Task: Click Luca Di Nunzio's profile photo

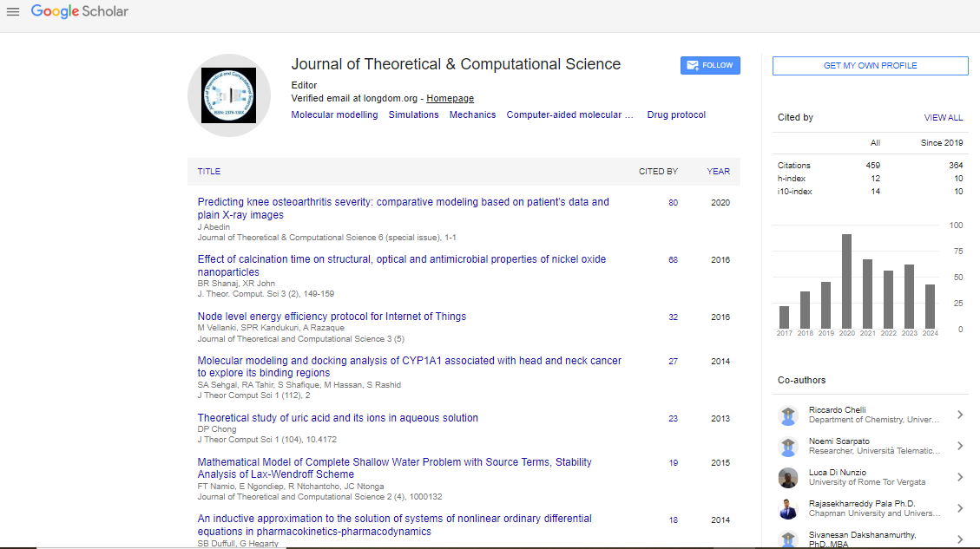Action: point(788,478)
